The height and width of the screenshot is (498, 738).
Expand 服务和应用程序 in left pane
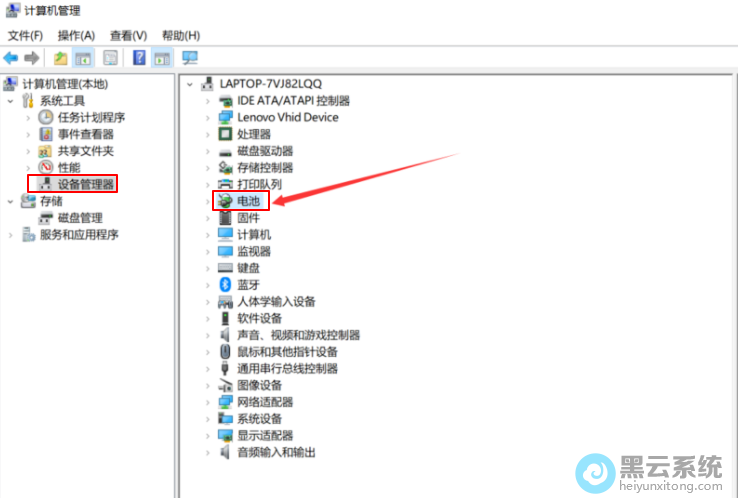[x=11, y=235]
